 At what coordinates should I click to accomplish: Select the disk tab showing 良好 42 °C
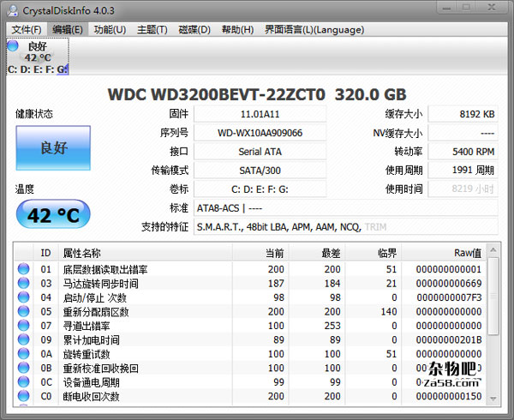38,57
